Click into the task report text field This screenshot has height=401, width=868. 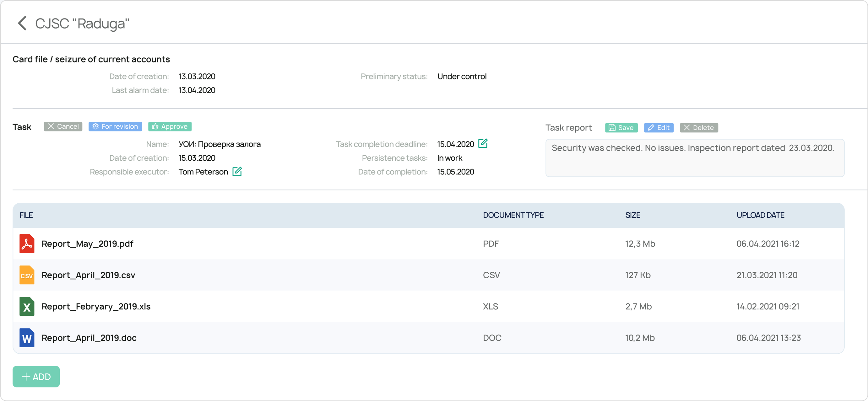coord(694,158)
